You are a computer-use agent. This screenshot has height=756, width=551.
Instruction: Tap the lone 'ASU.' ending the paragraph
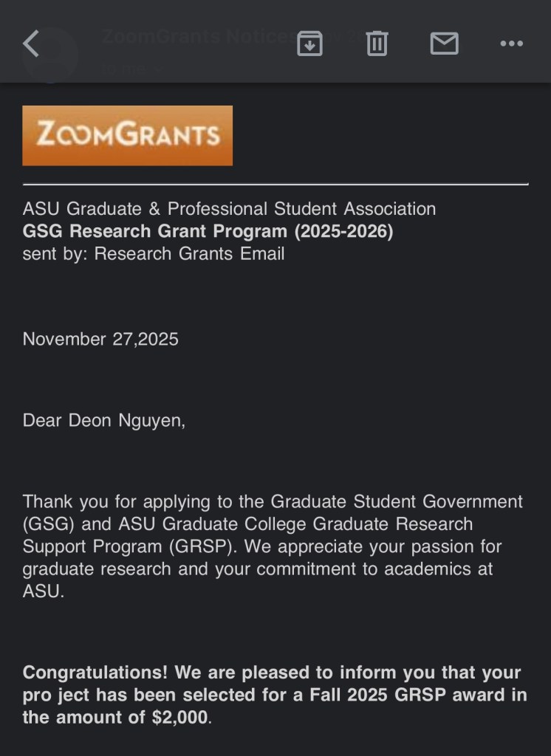tap(44, 592)
